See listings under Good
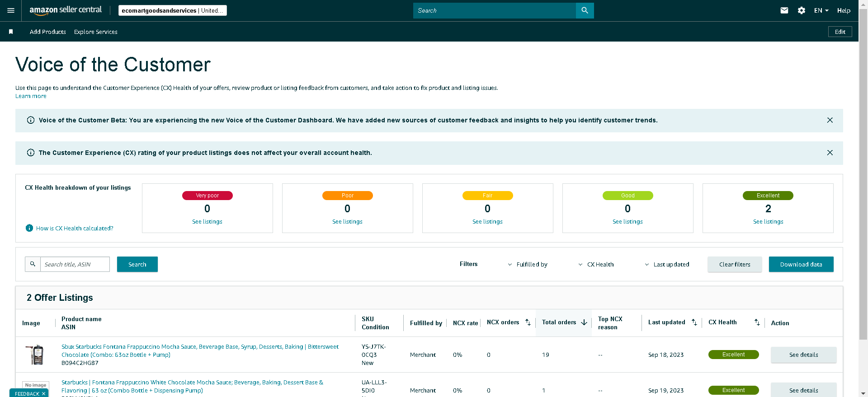This screenshot has width=868, height=397. pos(627,221)
